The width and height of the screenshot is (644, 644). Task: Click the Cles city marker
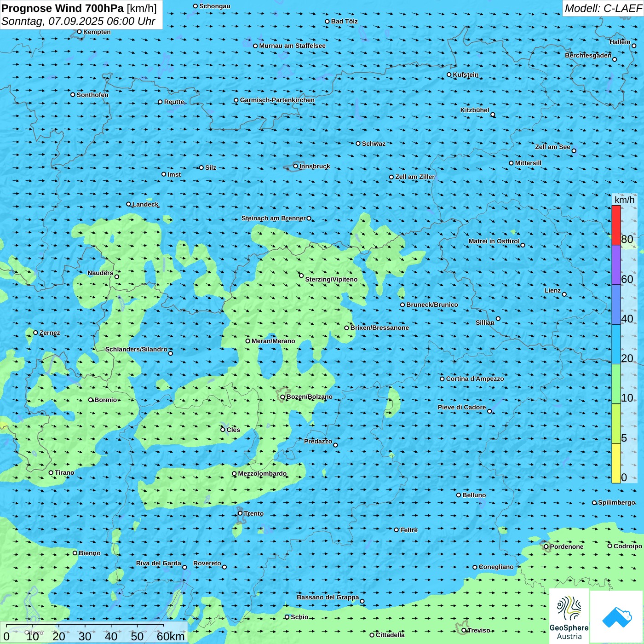(223, 430)
